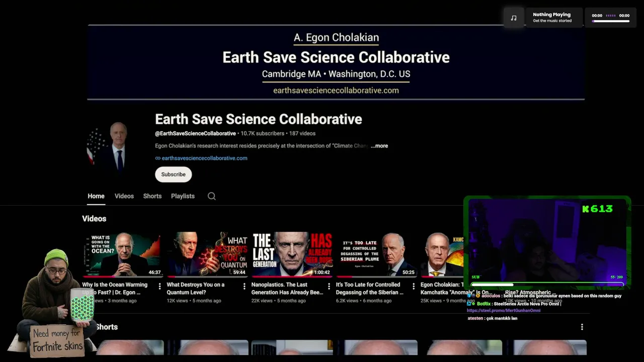Click the "187 videos" count
The image size is (644, 362).
(302, 134)
